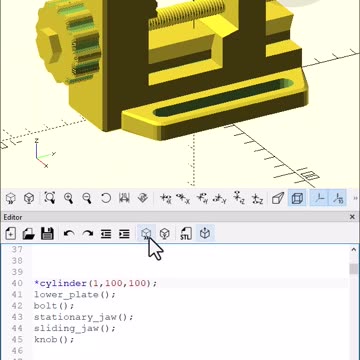Click line number 37 in the gutter
The width and height of the screenshot is (360, 360).
pyautogui.click(x=17, y=250)
